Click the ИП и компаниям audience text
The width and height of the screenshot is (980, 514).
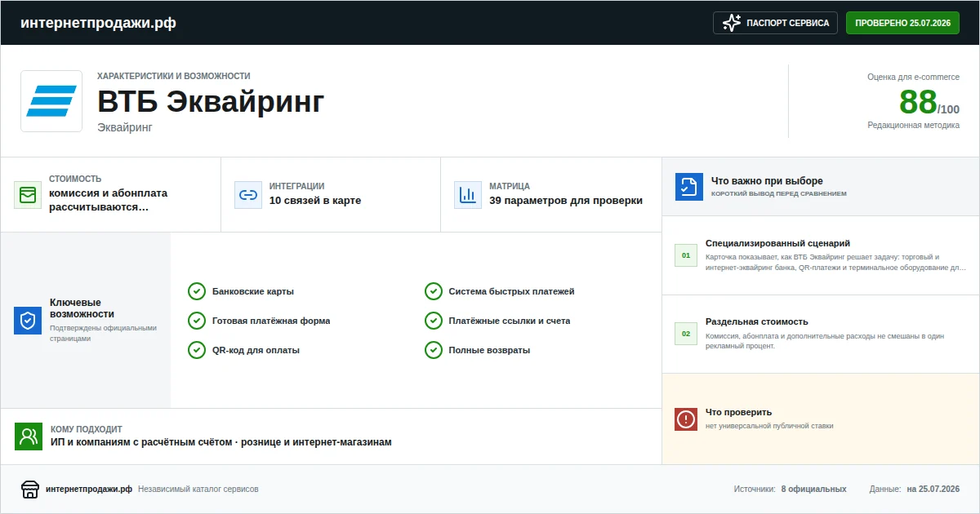(x=221, y=442)
